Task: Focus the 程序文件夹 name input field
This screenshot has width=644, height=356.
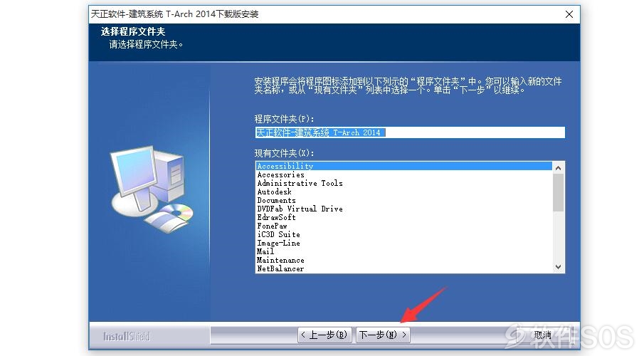Action: click(x=409, y=132)
